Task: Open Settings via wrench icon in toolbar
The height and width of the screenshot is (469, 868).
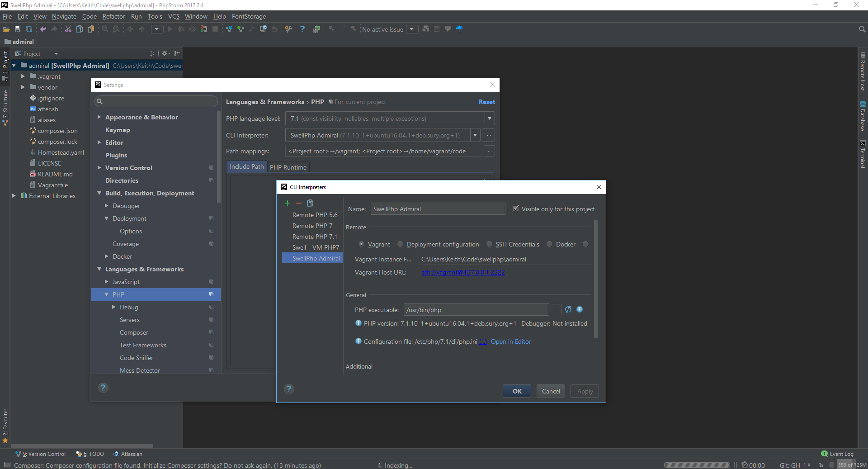Action: 288,29
